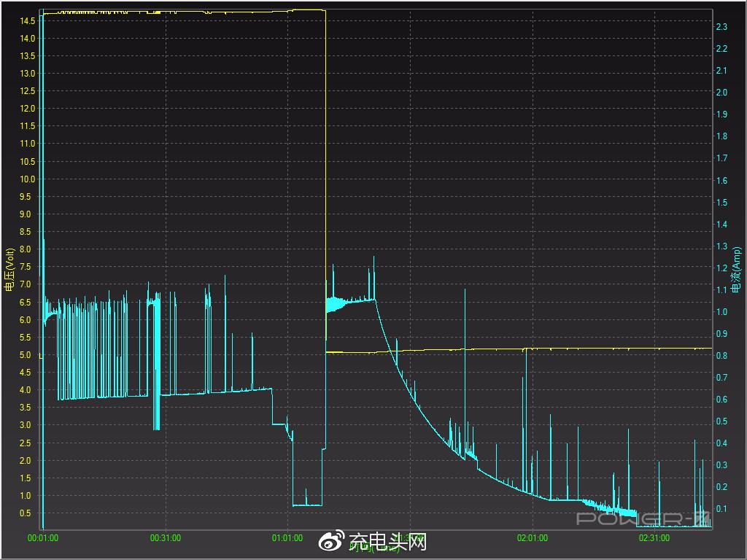
Task: Click the 14.5 voltage axis tick label
Action: click(28, 20)
